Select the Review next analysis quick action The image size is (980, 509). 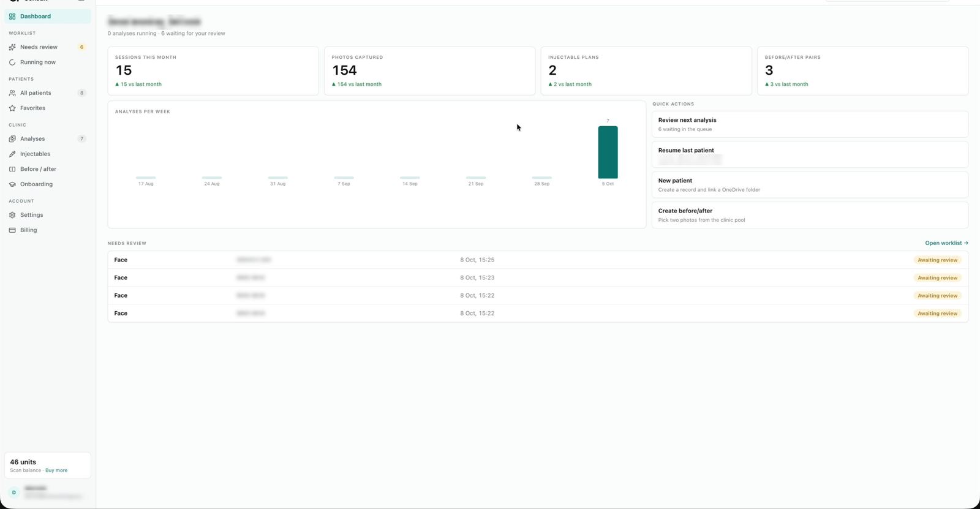coord(810,124)
